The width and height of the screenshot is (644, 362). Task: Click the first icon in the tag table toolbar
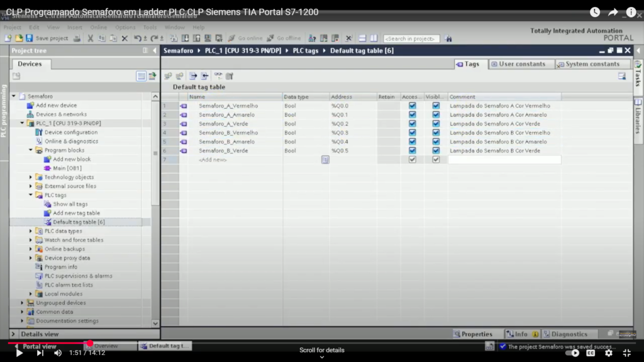coord(168,76)
